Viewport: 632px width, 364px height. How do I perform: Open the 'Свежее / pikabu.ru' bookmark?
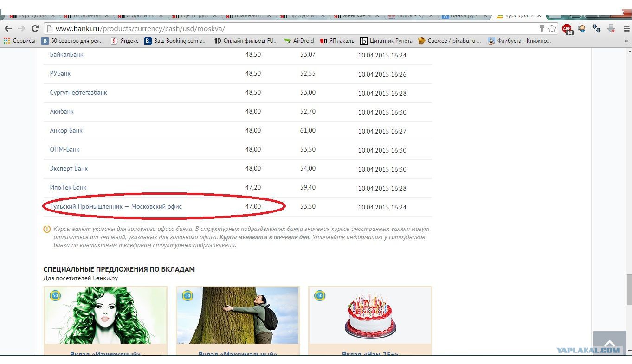[x=450, y=41]
